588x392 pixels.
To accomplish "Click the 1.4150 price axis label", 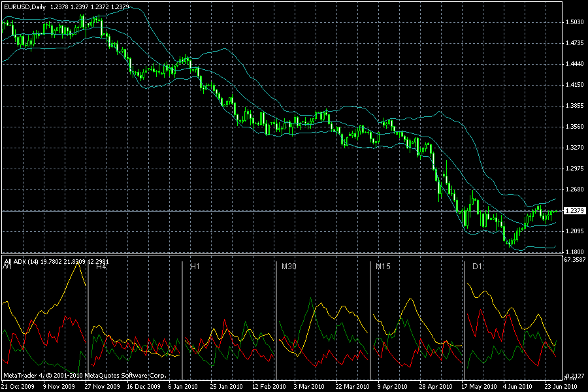I will (574, 85).
